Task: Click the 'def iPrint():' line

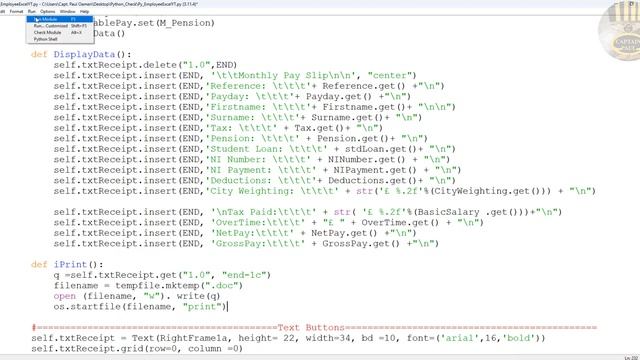Action: click(x=67, y=264)
